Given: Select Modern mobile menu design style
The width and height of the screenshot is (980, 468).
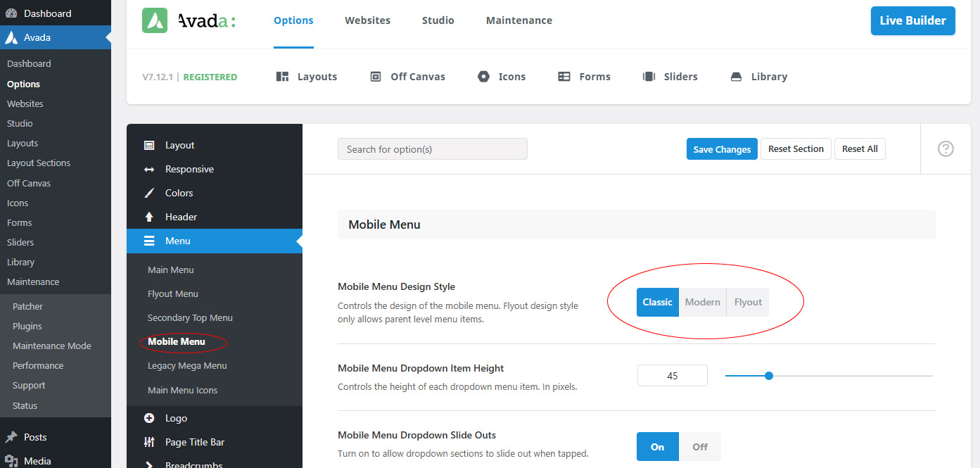Looking at the screenshot, I should [x=703, y=302].
